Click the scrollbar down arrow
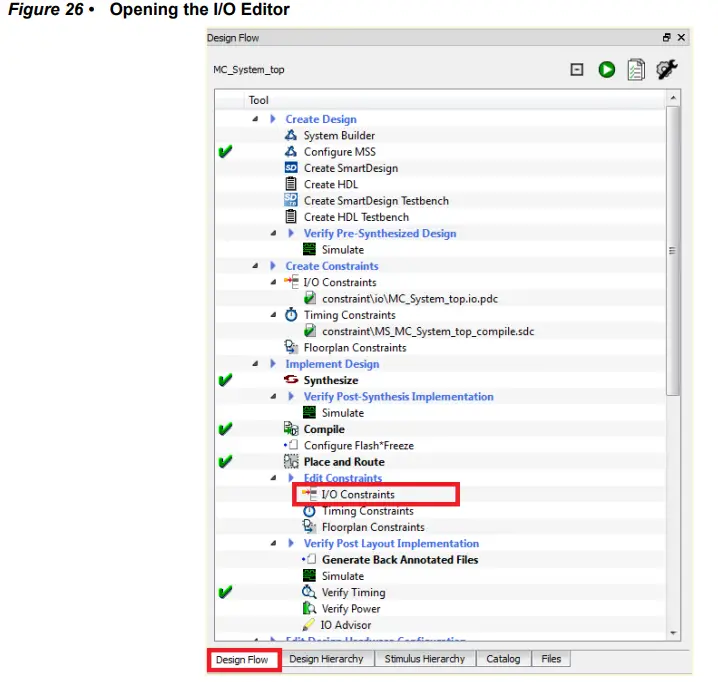This screenshot has height=682, width=718. 673,633
